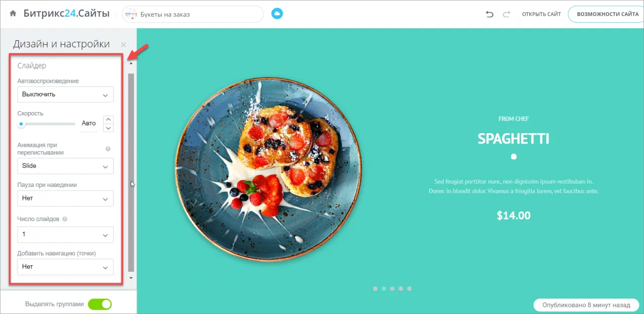Select the third slider navigation dot
The width and height of the screenshot is (644, 314).
pyautogui.click(x=392, y=289)
